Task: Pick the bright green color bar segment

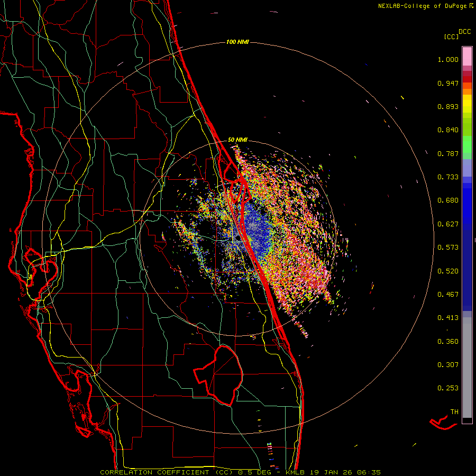Action: [467, 144]
